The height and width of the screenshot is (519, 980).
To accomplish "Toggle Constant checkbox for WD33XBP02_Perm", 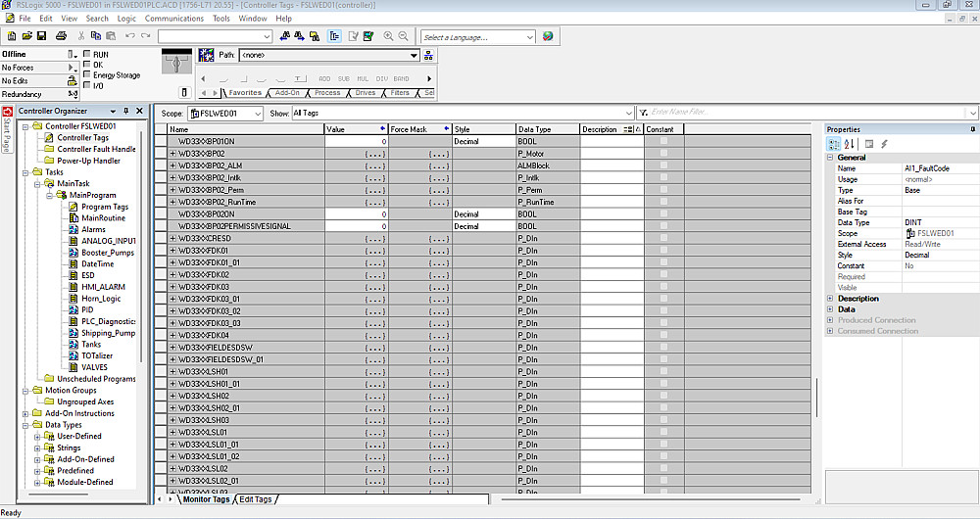I will coord(663,190).
